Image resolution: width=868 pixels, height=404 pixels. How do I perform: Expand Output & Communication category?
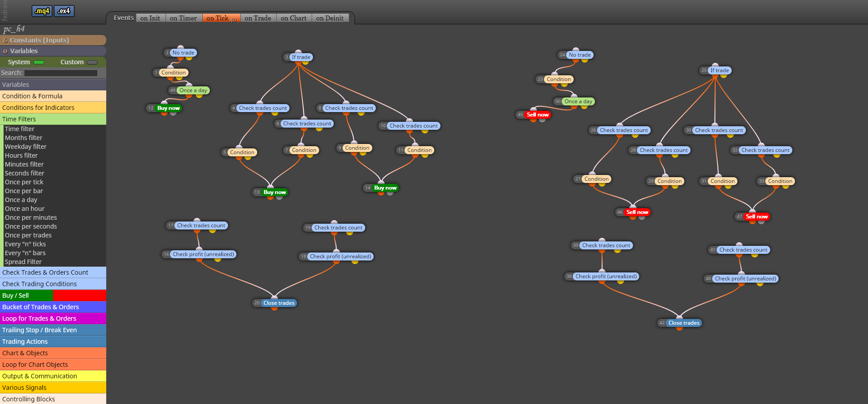click(x=53, y=376)
